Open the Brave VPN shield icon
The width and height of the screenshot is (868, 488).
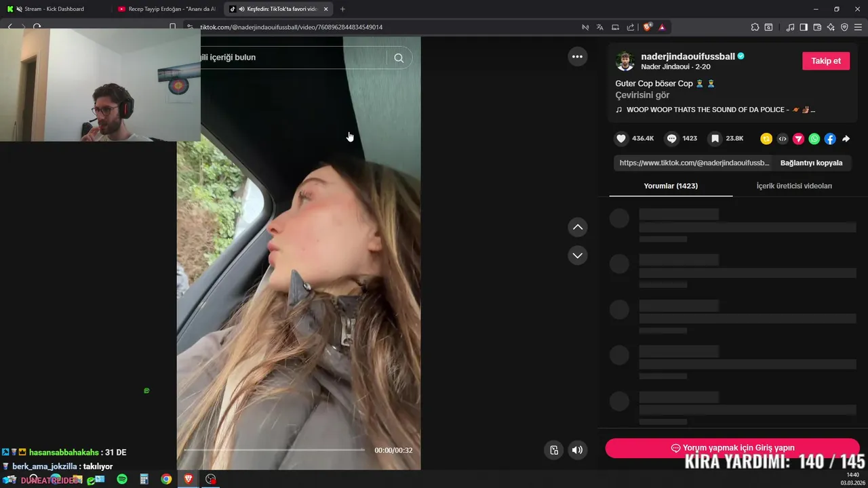click(x=844, y=27)
